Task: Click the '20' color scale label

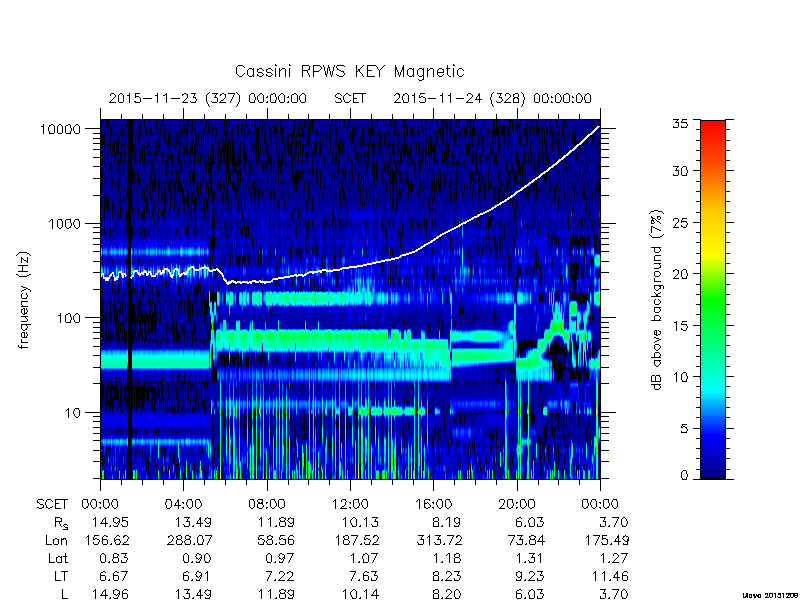Action: (680, 274)
